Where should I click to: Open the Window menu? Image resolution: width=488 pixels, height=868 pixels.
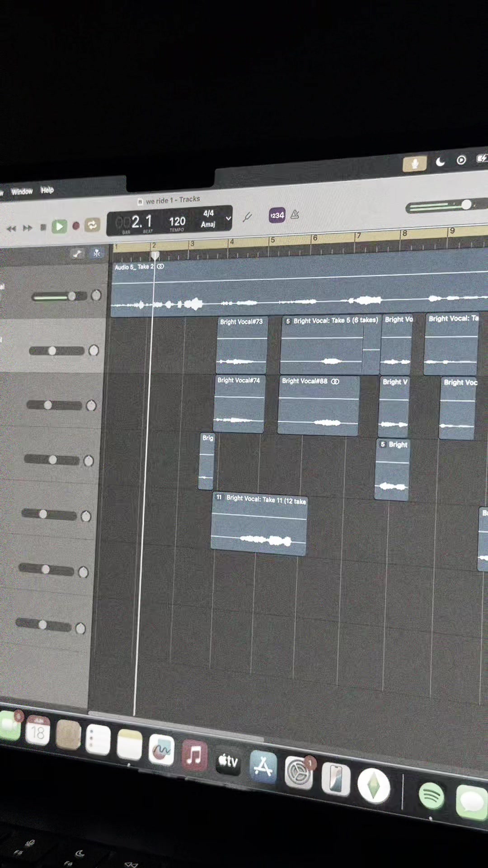click(x=22, y=192)
